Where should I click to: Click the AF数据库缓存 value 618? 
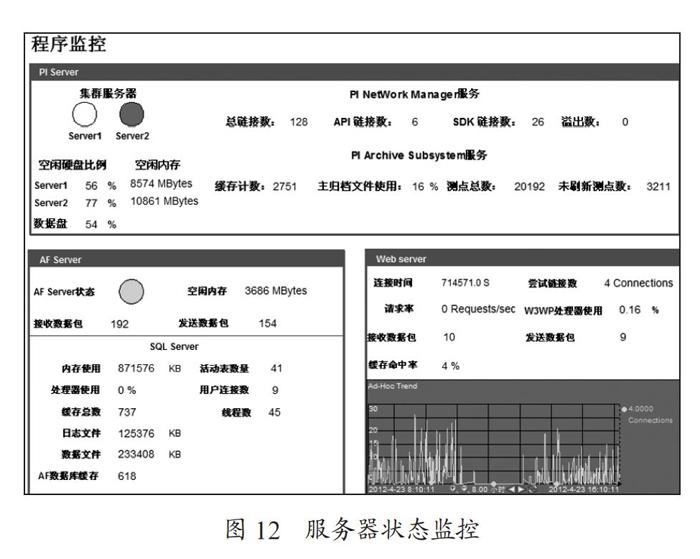(x=127, y=476)
